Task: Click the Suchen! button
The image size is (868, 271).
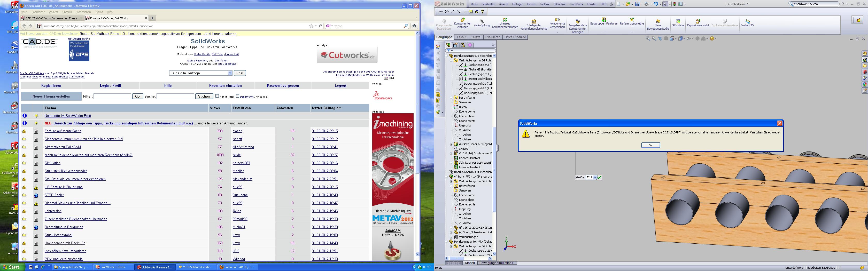Action: [x=204, y=96]
